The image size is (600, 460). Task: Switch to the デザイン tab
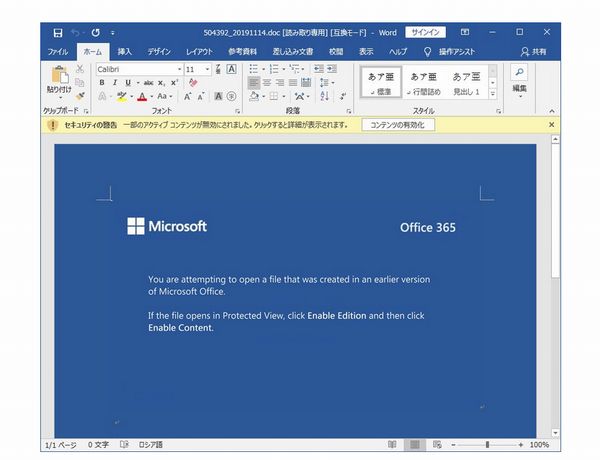click(159, 52)
